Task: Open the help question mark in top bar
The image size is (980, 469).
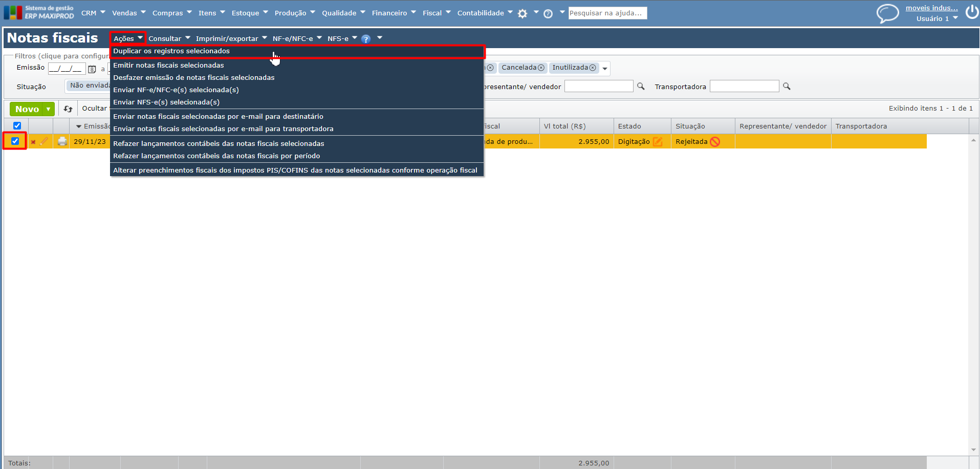Action: coord(548,14)
